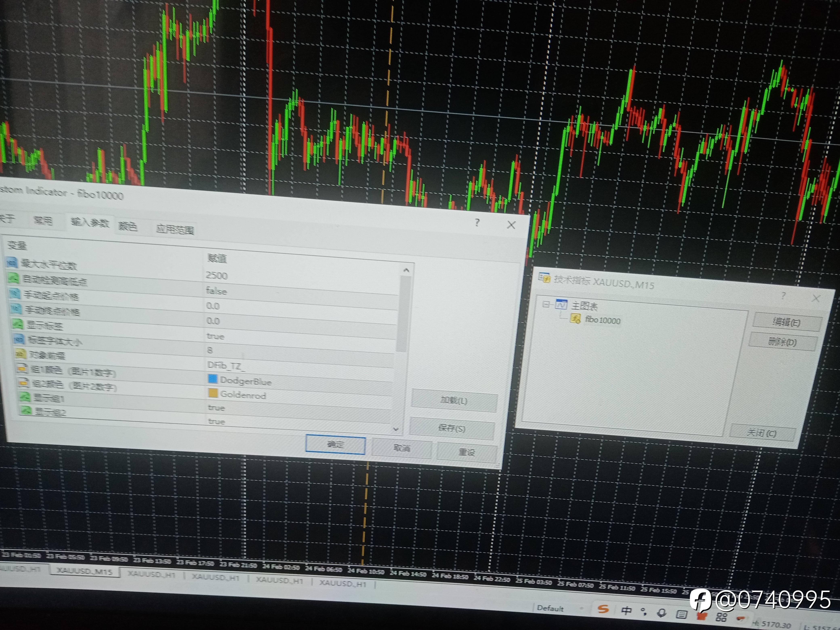This screenshot has width=840, height=630.
Task: Toggle 显示标签 true value
Action: point(215,336)
